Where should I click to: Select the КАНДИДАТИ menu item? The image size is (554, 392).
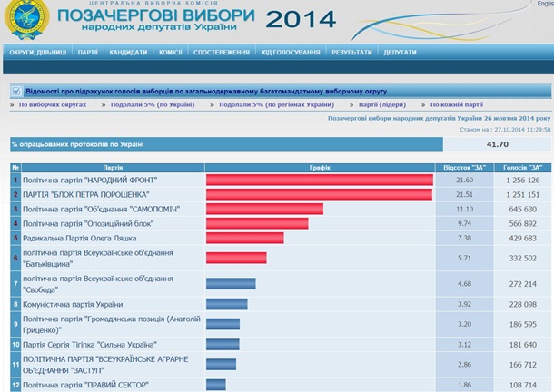128,53
